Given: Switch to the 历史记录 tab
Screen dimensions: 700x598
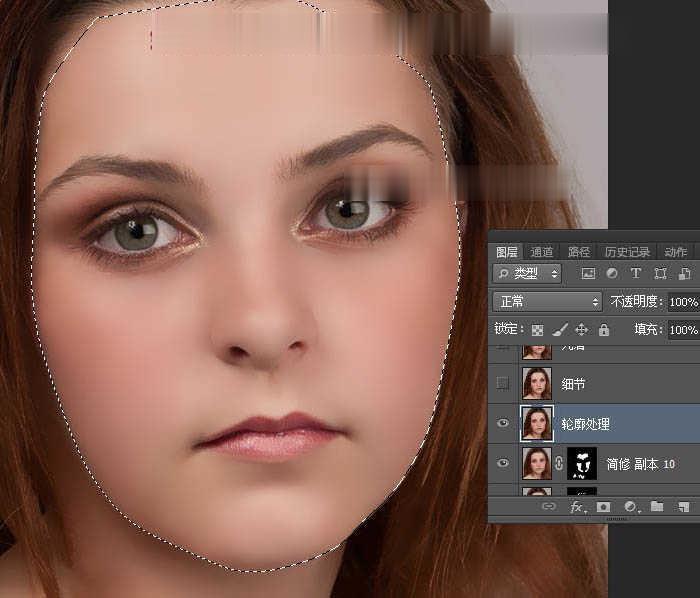Looking at the screenshot, I should pyautogui.click(x=627, y=252).
